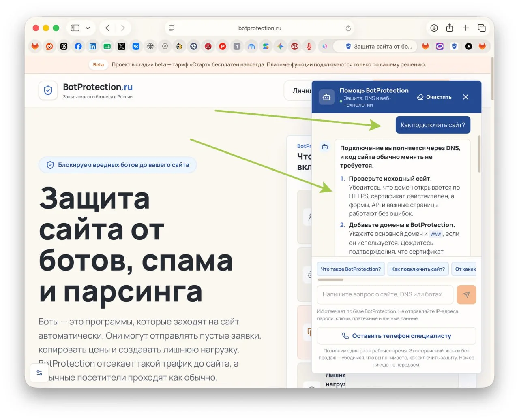The image size is (519, 420).
Task: Select the X (Twitter) pinned tab
Action: click(x=121, y=46)
